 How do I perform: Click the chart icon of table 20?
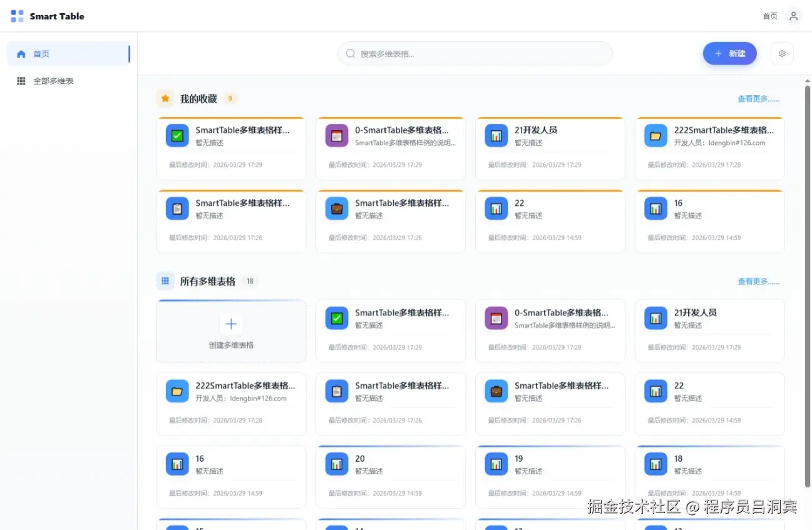[337, 464]
